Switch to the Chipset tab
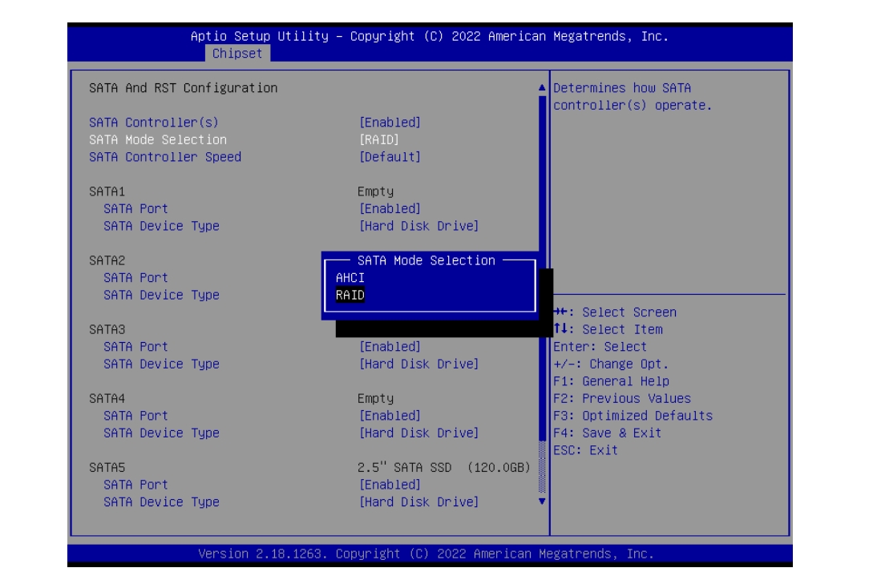The width and height of the screenshot is (869, 588). (x=237, y=54)
